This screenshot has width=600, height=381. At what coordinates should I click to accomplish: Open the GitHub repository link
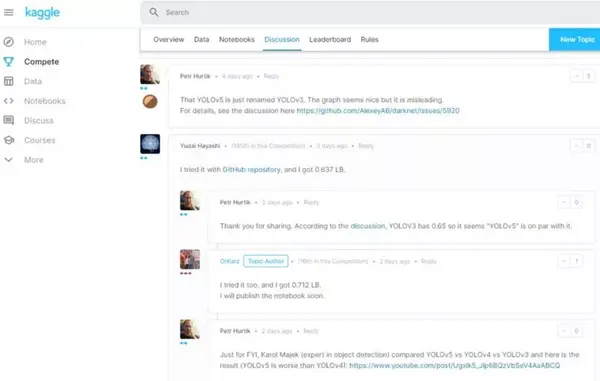pos(251,169)
